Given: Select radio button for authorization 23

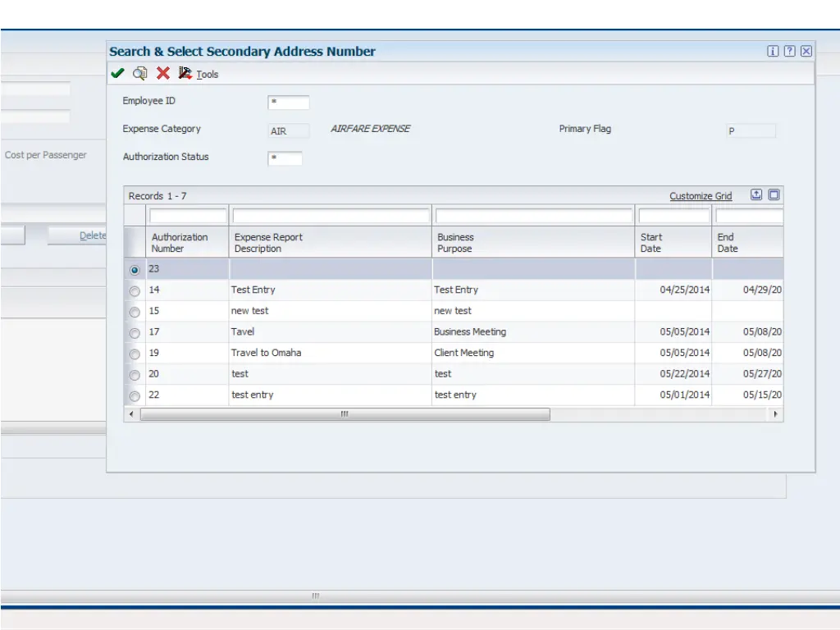Looking at the screenshot, I should point(135,270).
